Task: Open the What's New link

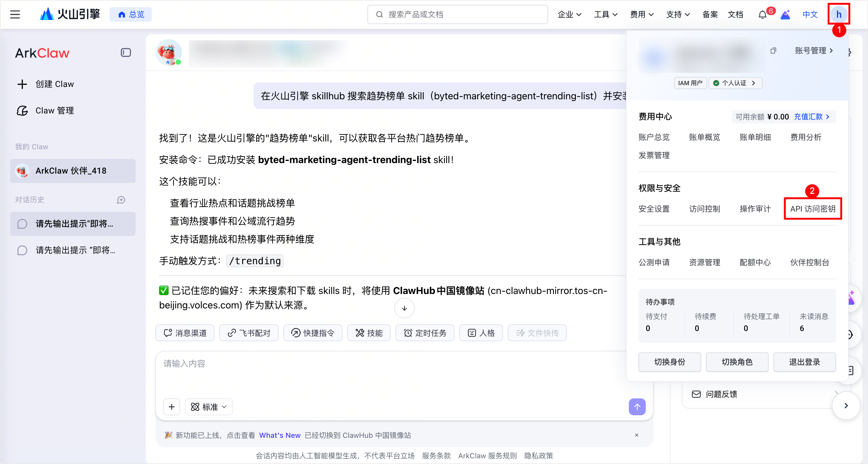Action: (280, 435)
